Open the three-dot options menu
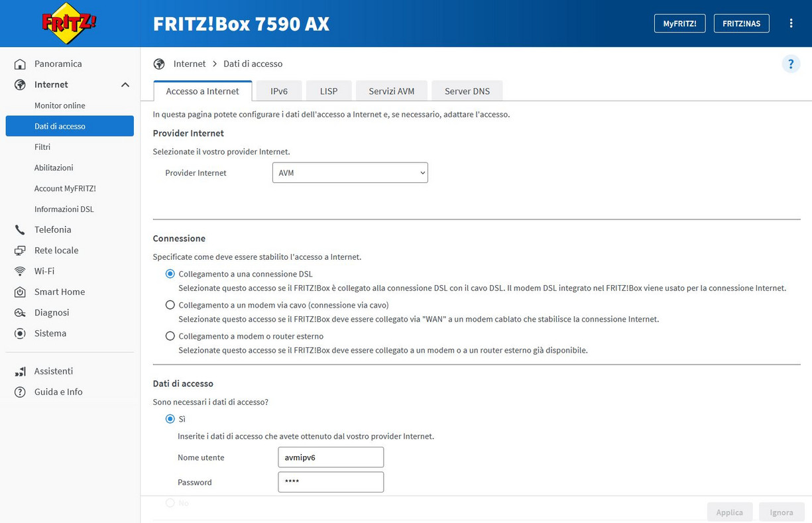The width and height of the screenshot is (812, 523). pyautogui.click(x=791, y=23)
